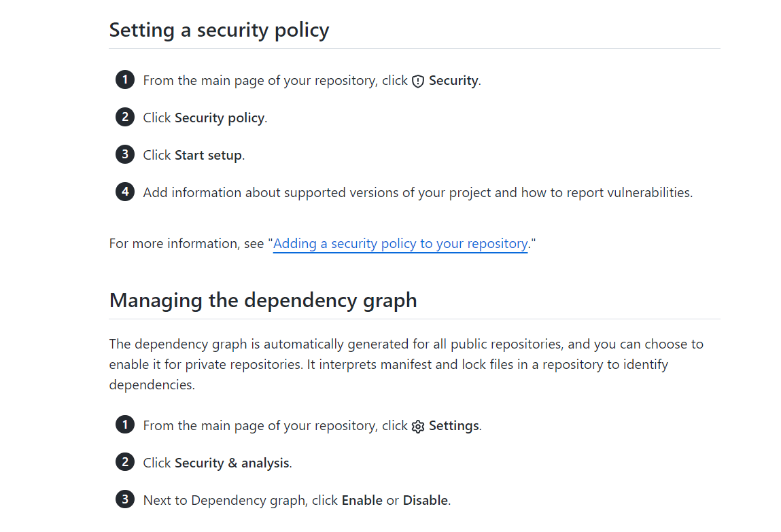The height and width of the screenshot is (532, 781).
Task: Click step 3 badge next to Dependency graph step
Action: pyautogui.click(x=125, y=500)
